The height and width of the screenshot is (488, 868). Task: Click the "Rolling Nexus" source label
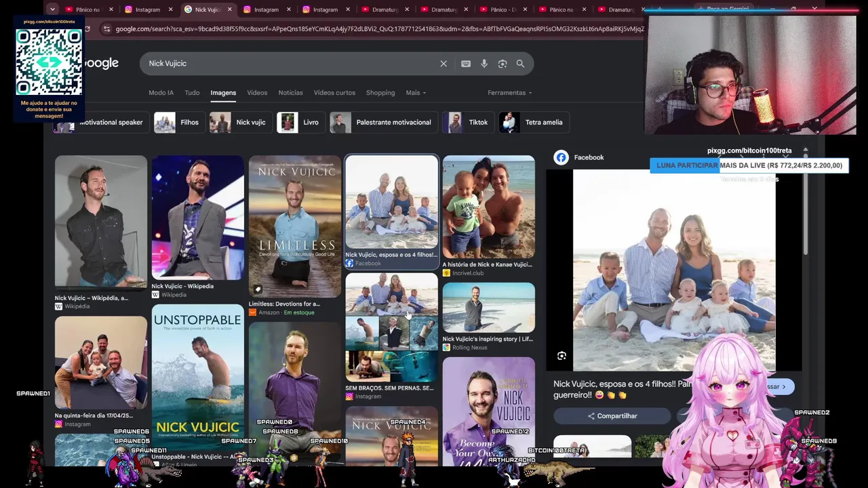tap(465, 348)
